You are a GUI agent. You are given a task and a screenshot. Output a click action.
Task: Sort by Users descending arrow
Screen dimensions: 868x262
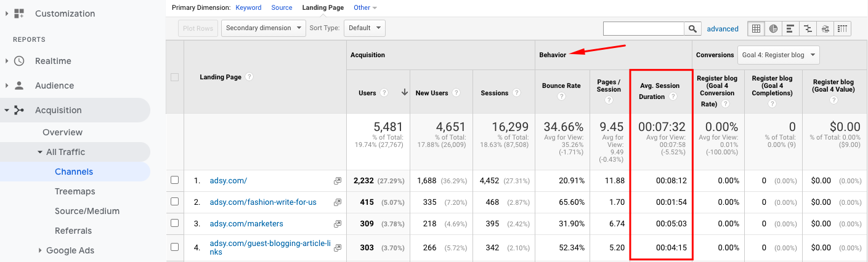click(405, 92)
